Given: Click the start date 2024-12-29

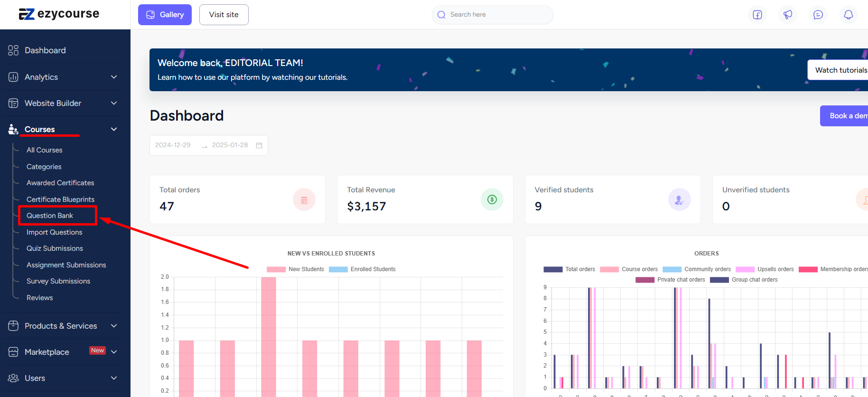Looking at the screenshot, I should pyautogui.click(x=173, y=145).
